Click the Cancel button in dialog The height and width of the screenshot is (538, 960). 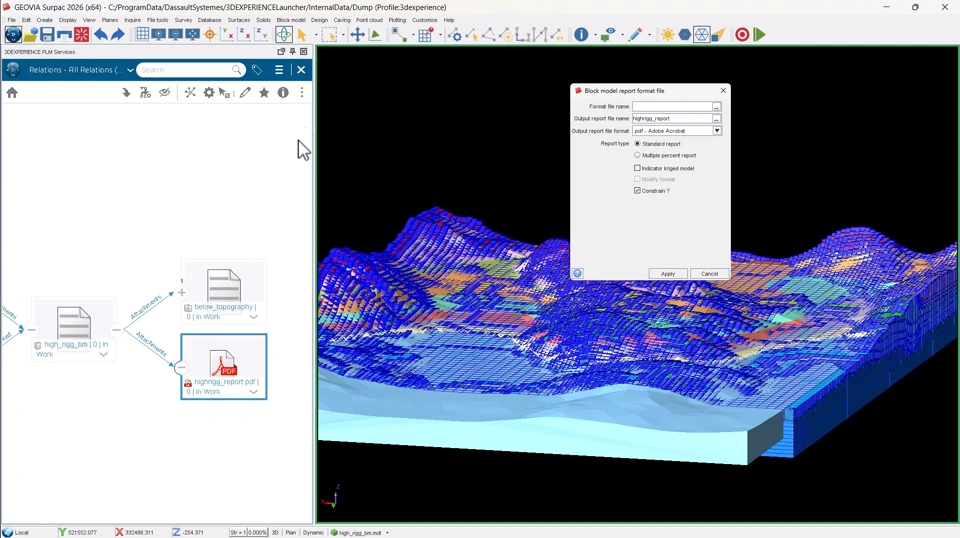(709, 274)
